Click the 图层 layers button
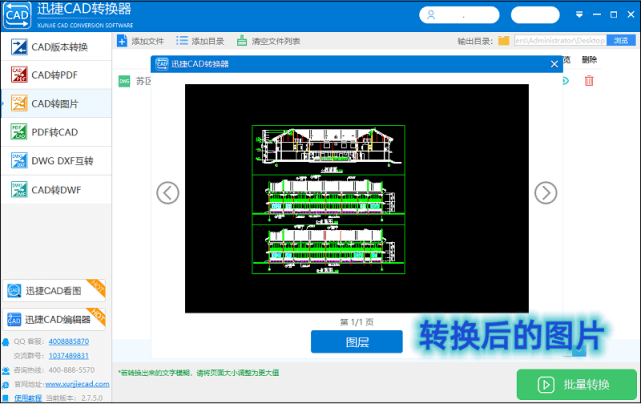The height and width of the screenshot is (404, 641). point(357,341)
